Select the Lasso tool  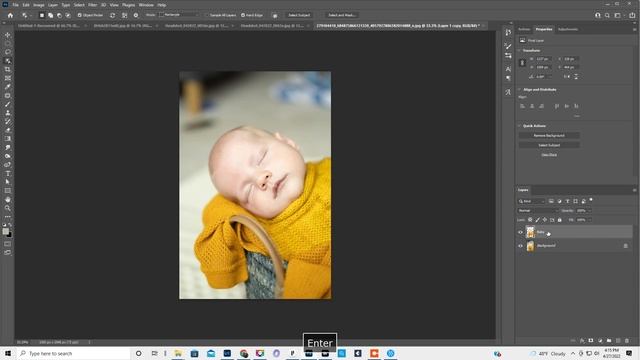pos(8,52)
